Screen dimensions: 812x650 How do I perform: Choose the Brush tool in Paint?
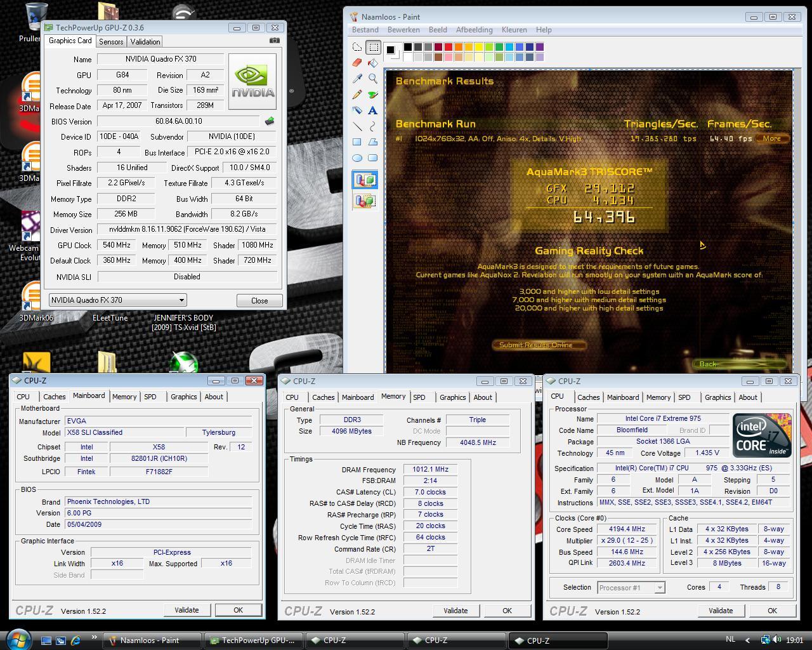pyautogui.click(x=373, y=95)
